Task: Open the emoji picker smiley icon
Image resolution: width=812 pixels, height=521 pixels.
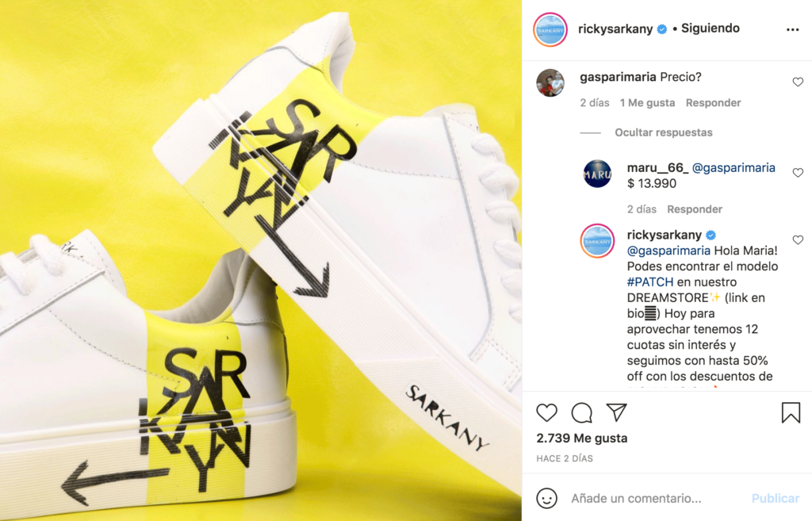Action: coord(546,498)
